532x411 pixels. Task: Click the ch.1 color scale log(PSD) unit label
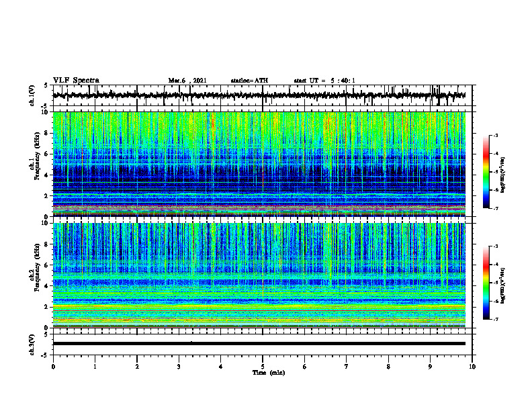click(x=503, y=175)
